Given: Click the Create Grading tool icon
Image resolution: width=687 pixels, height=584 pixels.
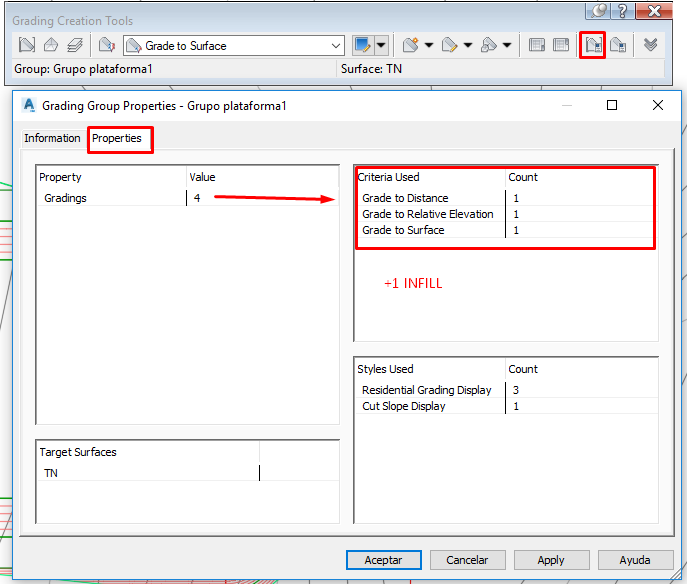Looking at the screenshot, I should (411, 45).
